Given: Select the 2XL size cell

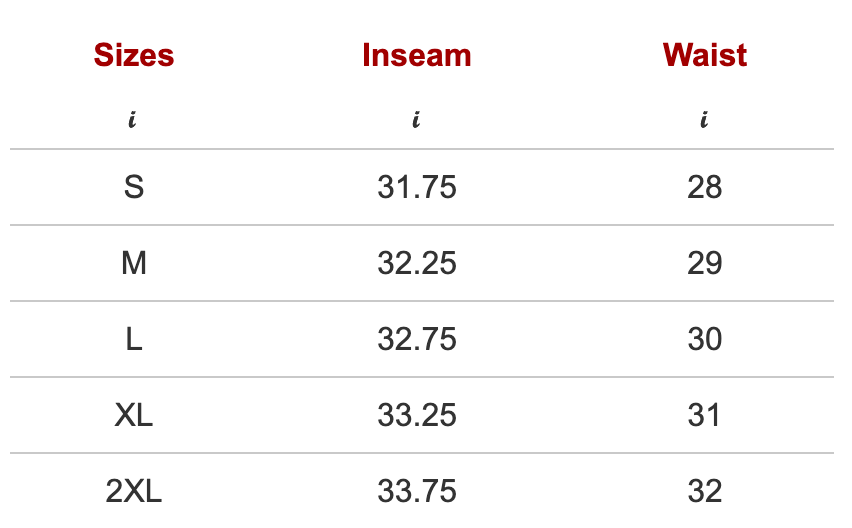Looking at the screenshot, I should 134,491.
